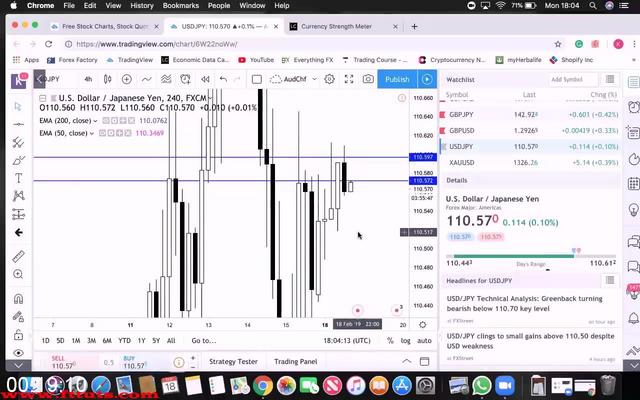
Task: Set the date range to YTD
Action: (x=124, y=340)
